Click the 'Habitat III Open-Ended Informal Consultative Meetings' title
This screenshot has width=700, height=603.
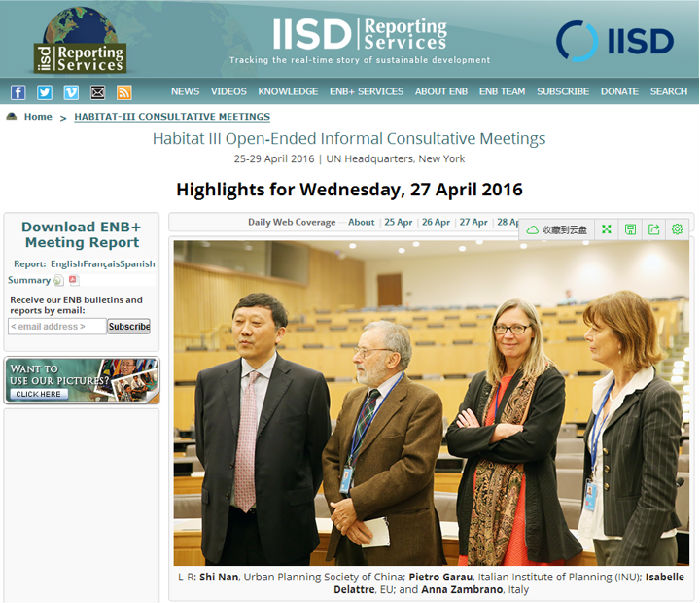[349, 139]
